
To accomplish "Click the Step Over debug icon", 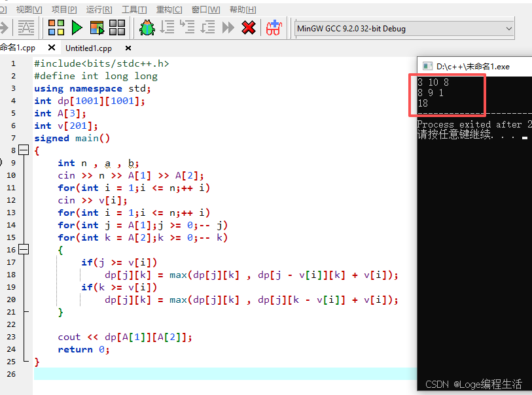I will (167, 27).
